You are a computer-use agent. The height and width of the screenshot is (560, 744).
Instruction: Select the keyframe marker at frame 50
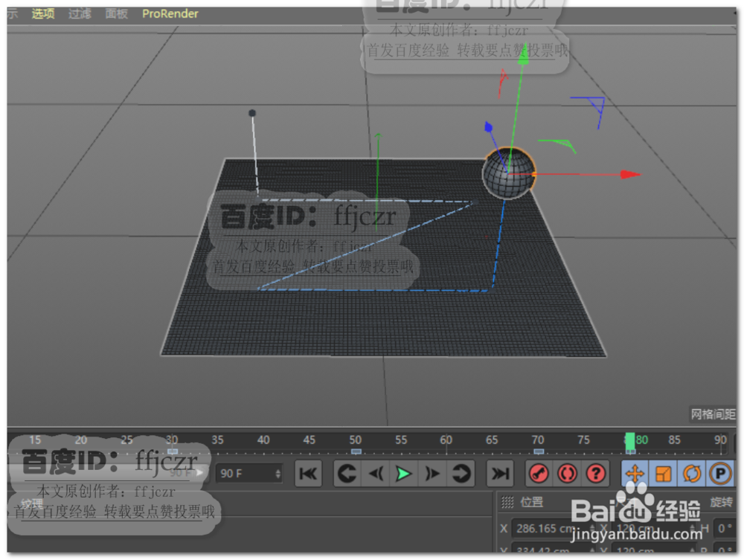(x=356, y=451)
